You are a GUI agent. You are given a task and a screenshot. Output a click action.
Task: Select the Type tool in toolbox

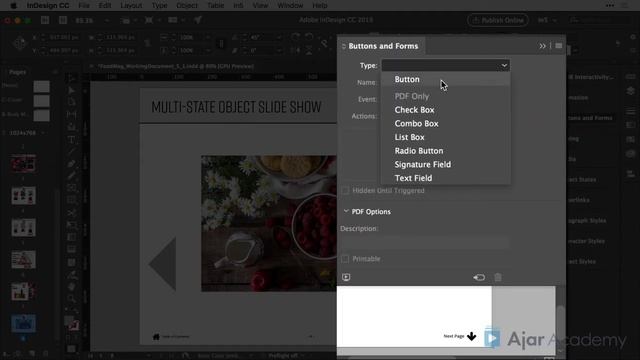point(71,139)
